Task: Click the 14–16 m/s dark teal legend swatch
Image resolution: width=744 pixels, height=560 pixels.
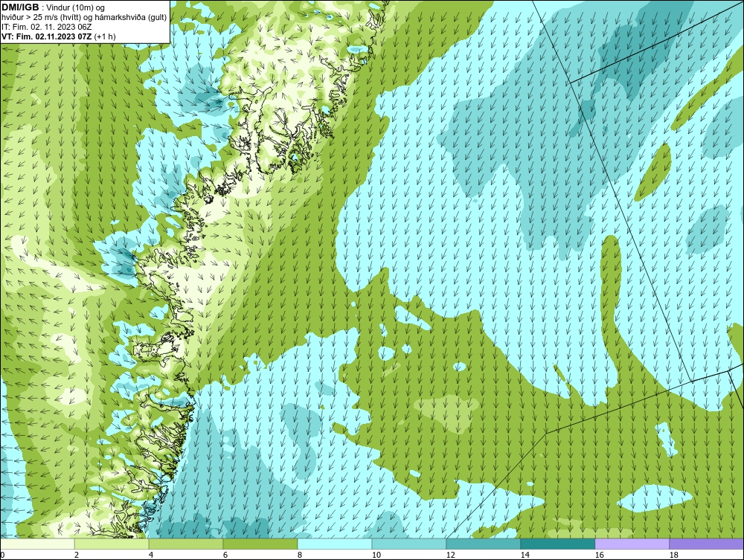Action: point(557,544)
